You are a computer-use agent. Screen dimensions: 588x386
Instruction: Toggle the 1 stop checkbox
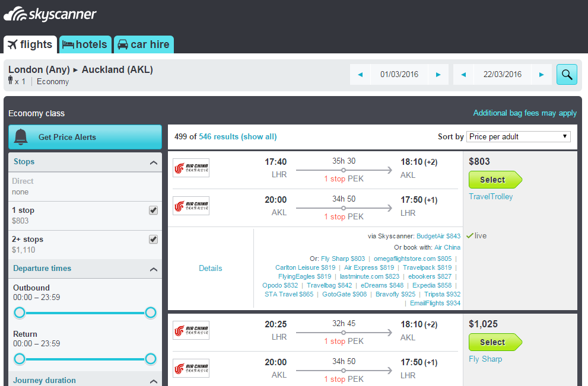click(153, 210)
